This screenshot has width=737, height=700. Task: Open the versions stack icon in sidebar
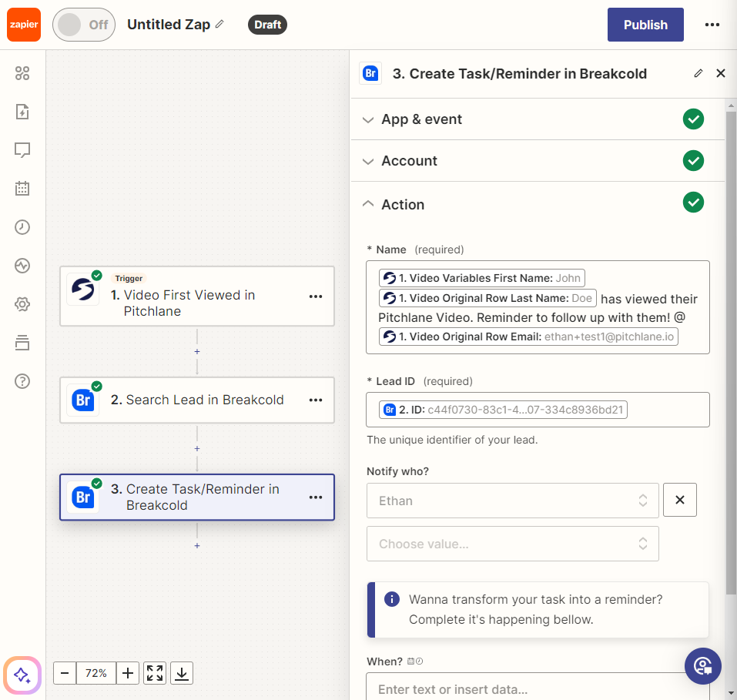click(22, 343)
